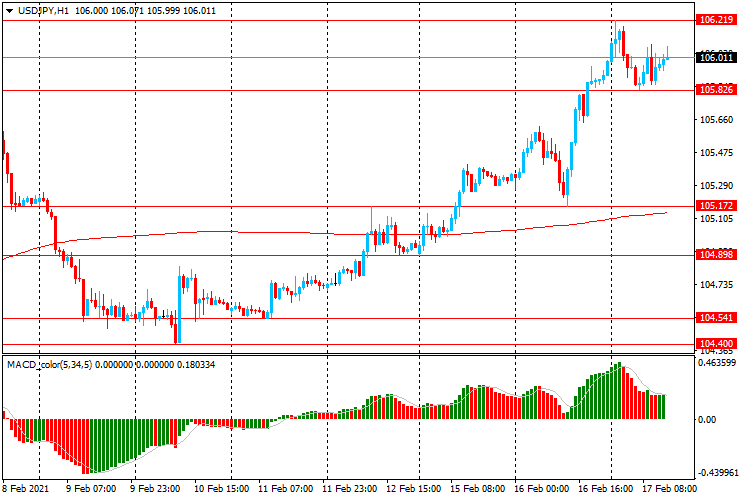Click the 15 Feb 08:00 time label

pos(478,488)
